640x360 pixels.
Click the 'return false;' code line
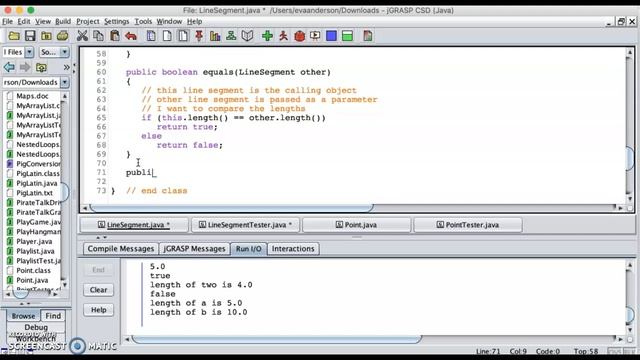coord(189,145)
